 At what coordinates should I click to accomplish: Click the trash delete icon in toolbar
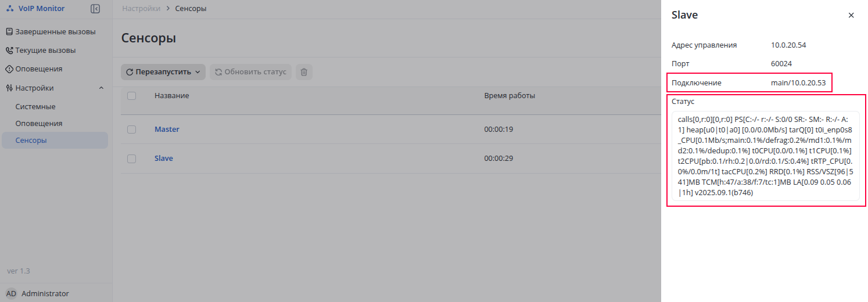(x=304, y=72)
